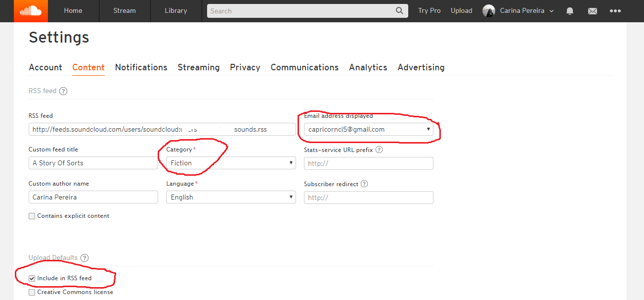Click the Custom author name field
The height and width of the screenshot is (300, 644).
93,197
